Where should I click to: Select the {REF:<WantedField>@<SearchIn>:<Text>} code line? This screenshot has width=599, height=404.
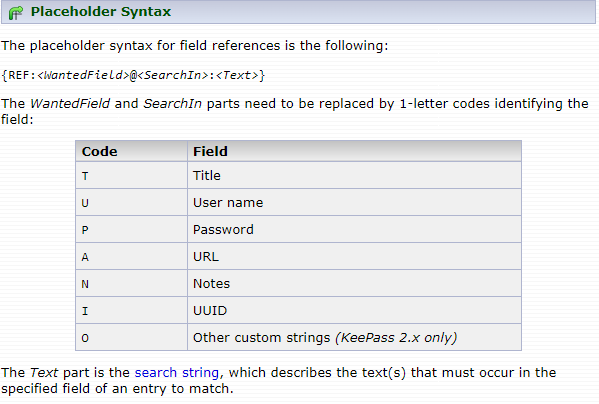pyautogui.click(x=133, y=75)
